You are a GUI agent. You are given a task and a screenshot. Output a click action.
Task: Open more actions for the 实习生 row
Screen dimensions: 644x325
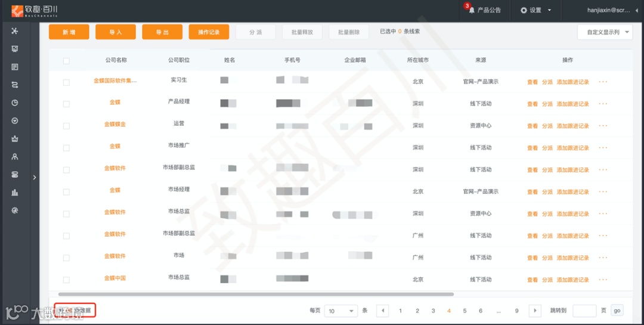[x=602, y=82]
